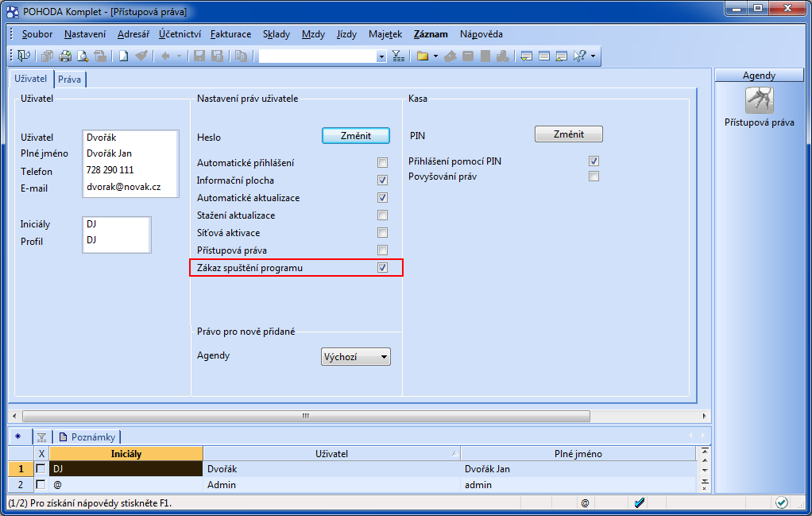
Task: Open the Nastavení menu
Action: click(85, 34)
